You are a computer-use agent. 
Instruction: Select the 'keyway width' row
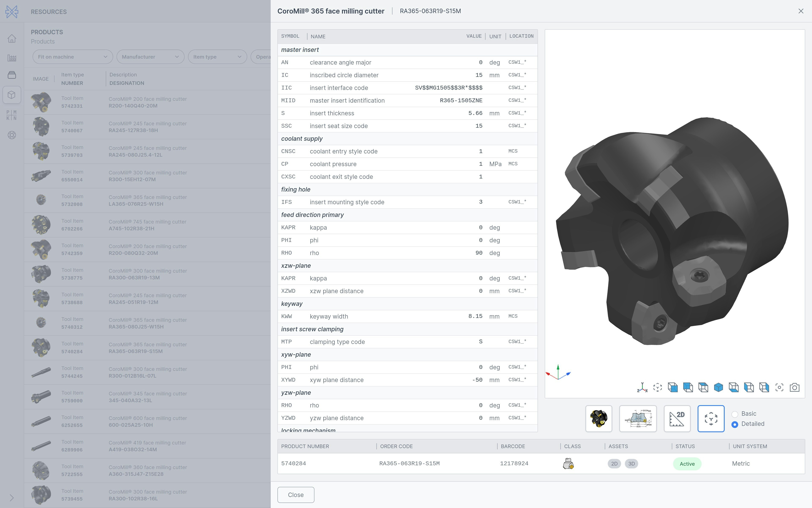pos(407,316)
